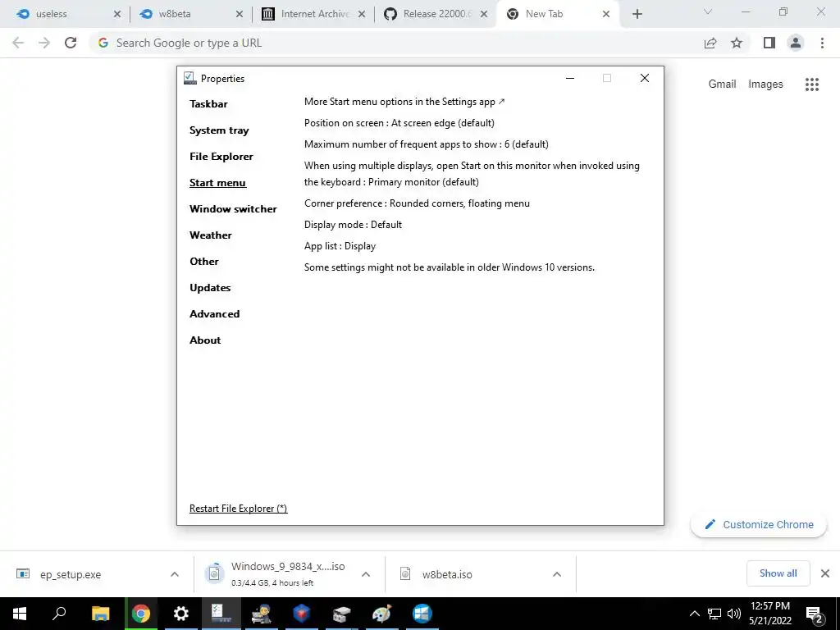840x630 pixels.
Task: Click Customize Chrome button
Action: (759, 524)
